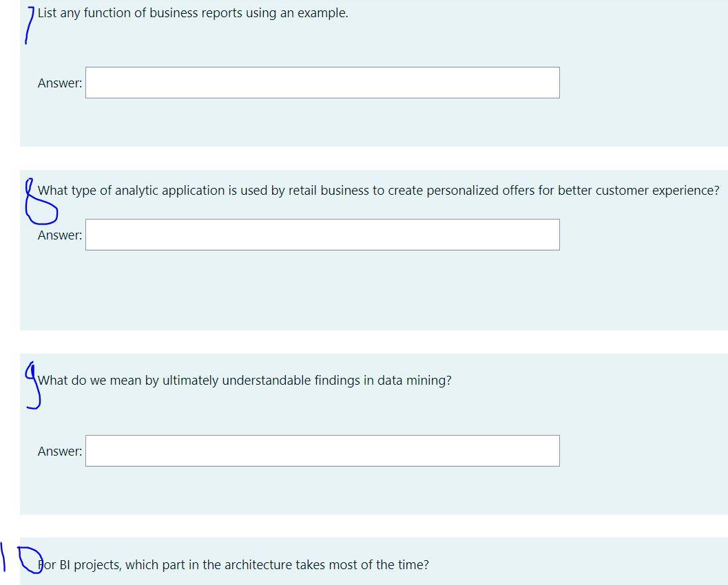
Task: Click the answer field for the data mining question
Action: tap(322, 451)
